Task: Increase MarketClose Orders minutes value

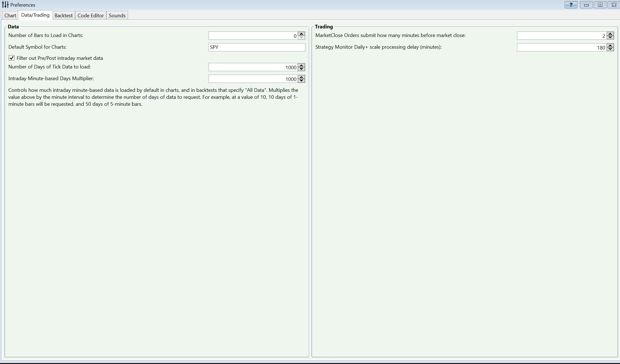Action: pyautogui.click(x=610, y=34)
